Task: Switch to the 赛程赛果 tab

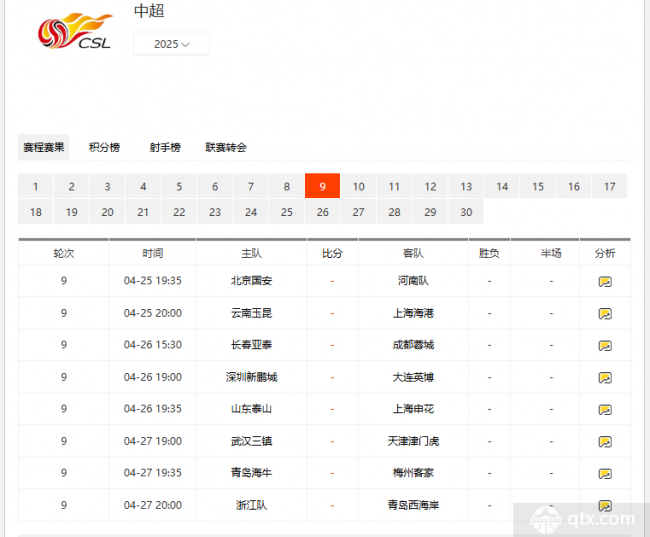Action: point(44,147)
